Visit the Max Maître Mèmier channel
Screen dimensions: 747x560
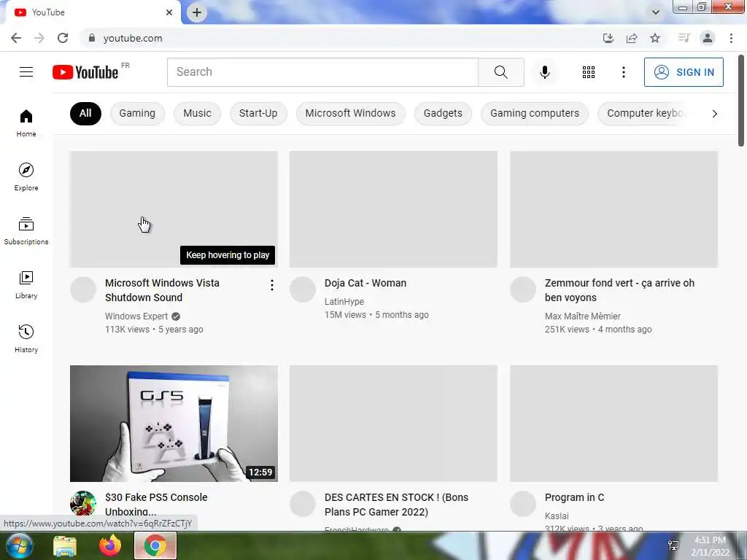click(583, 316)
